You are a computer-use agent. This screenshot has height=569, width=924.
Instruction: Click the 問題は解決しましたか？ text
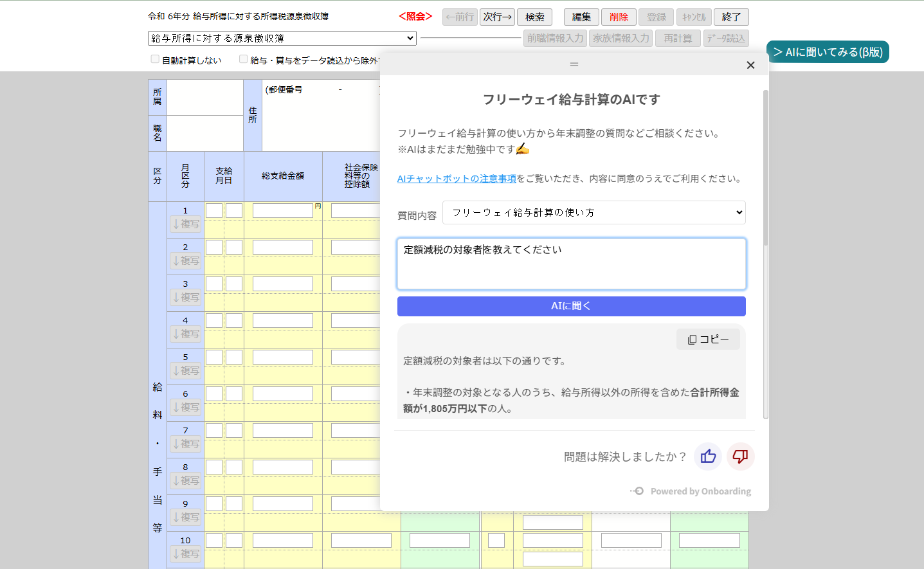click(x=625, y=457)
